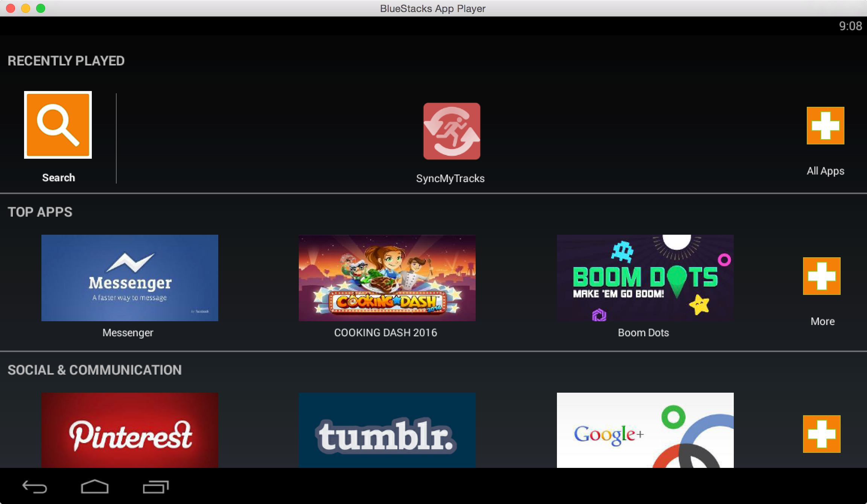This screenshot has height=504, width=867.
Task: Click the RECENTLY PLAYED heading
Action: [x=66, y=61]
